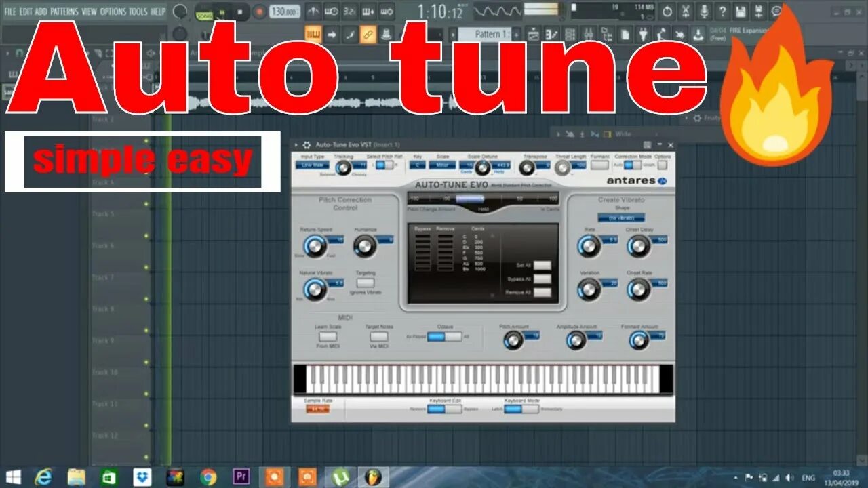Open the TOOLS menu

(138, 12)
